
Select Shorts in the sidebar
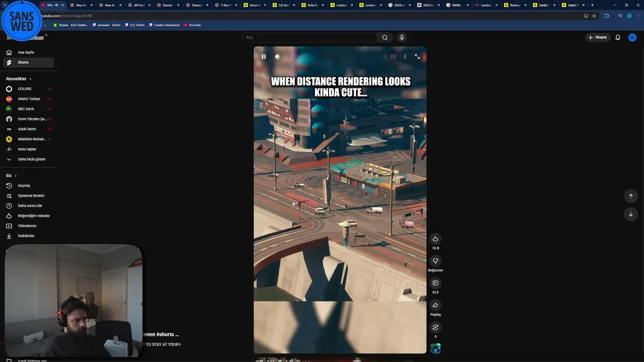click(x=29, y=62)
